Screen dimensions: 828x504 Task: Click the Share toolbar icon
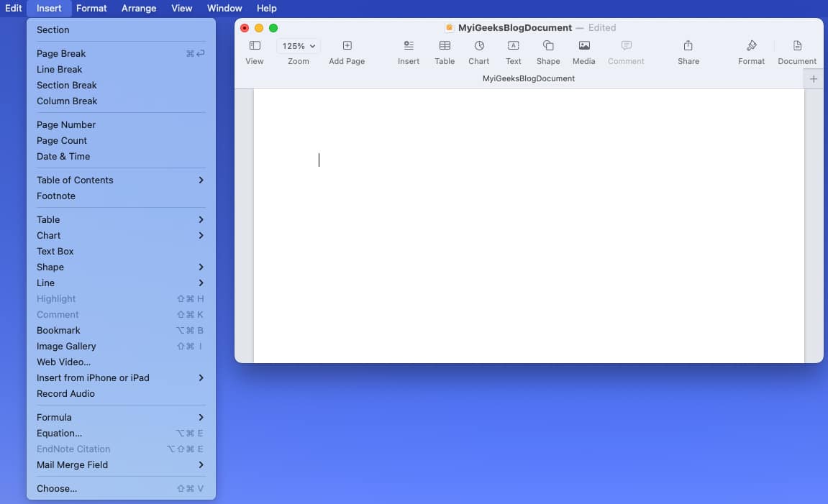[x=688, y=46]
